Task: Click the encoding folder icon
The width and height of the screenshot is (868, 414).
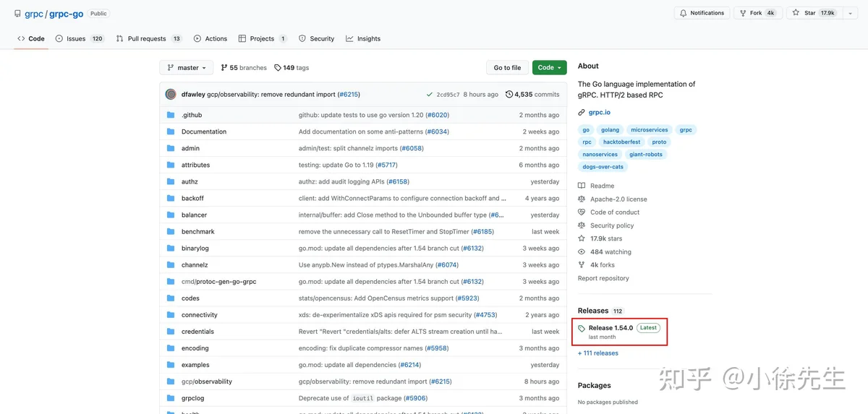Action: (171, 348)
